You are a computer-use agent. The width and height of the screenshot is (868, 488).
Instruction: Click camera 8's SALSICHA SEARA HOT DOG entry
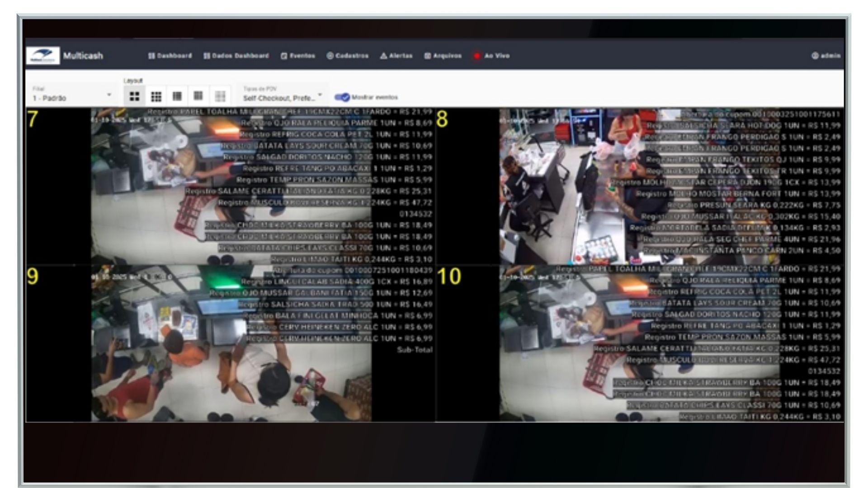coord(743,125)
